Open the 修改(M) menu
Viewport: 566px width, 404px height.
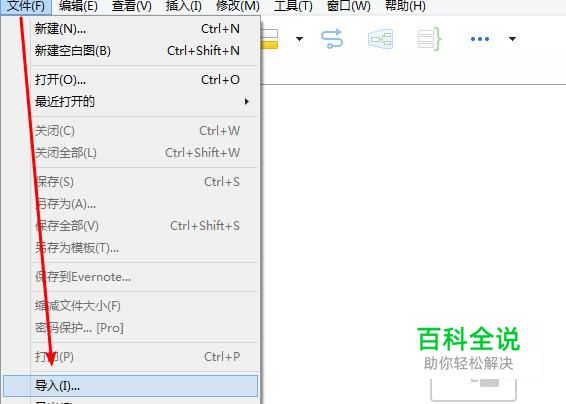tap(238, 6)
